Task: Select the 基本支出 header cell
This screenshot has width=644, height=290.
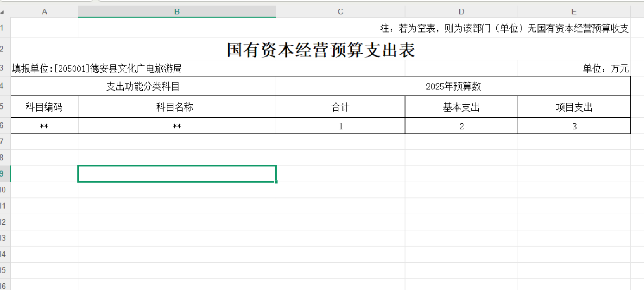Action: [461, 107]
